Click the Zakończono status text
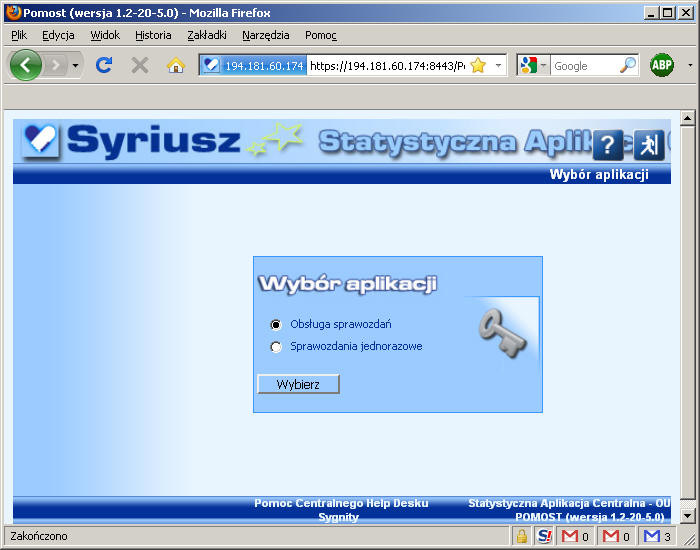 pyautogui.click(x=39, y=536)
